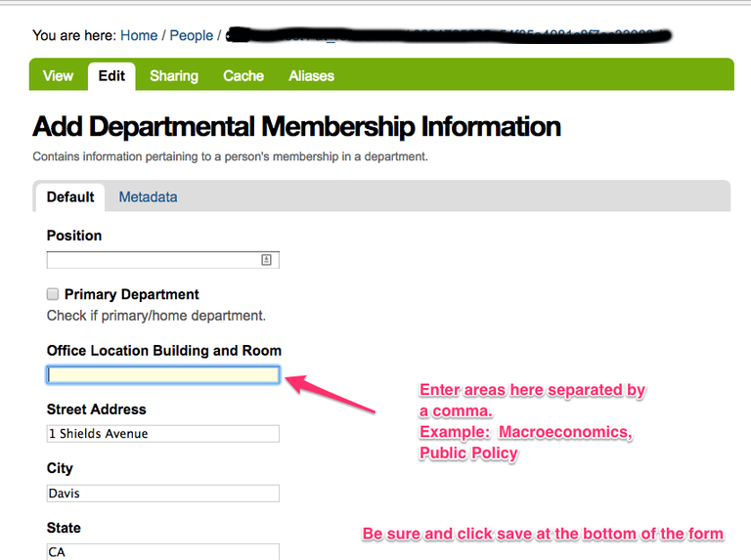Toggle the Primary Department checkbox

coord(53,294)
